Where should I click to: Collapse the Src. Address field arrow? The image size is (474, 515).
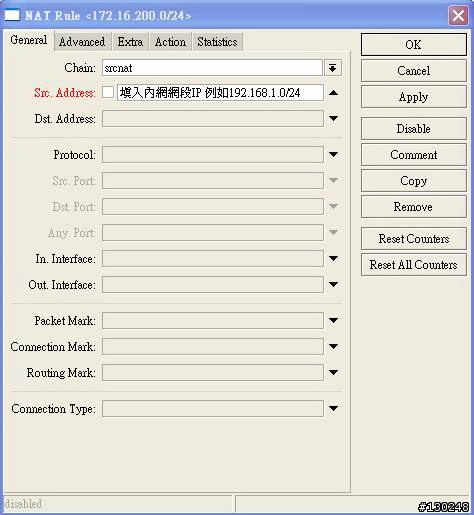click(x=333, y=93)
